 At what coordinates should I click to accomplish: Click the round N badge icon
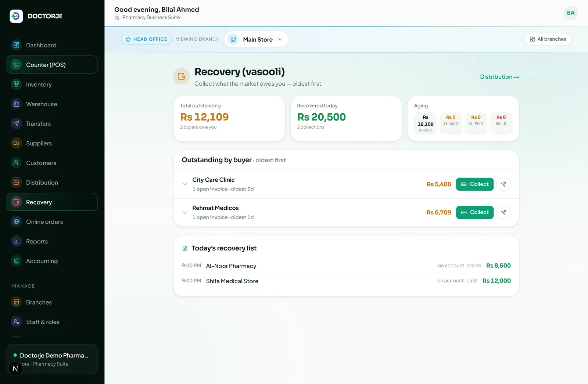(x=15, y=369)
